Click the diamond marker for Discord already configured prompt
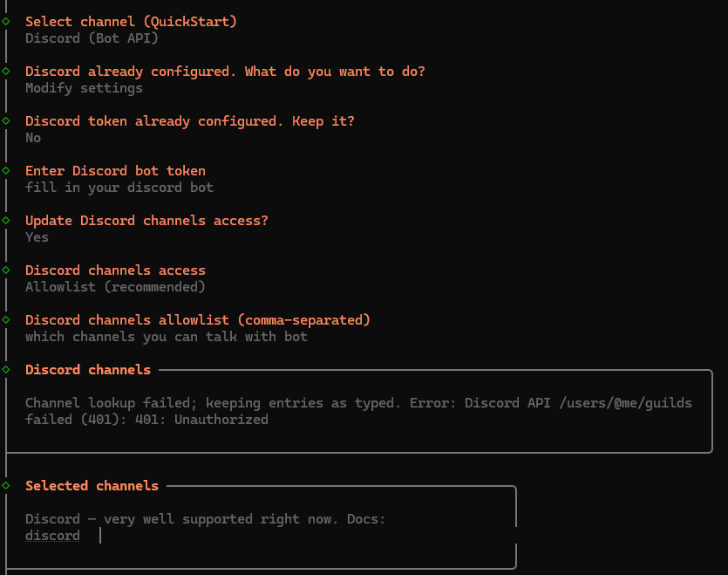Screen dimensions: 728x575 point(8,71)
